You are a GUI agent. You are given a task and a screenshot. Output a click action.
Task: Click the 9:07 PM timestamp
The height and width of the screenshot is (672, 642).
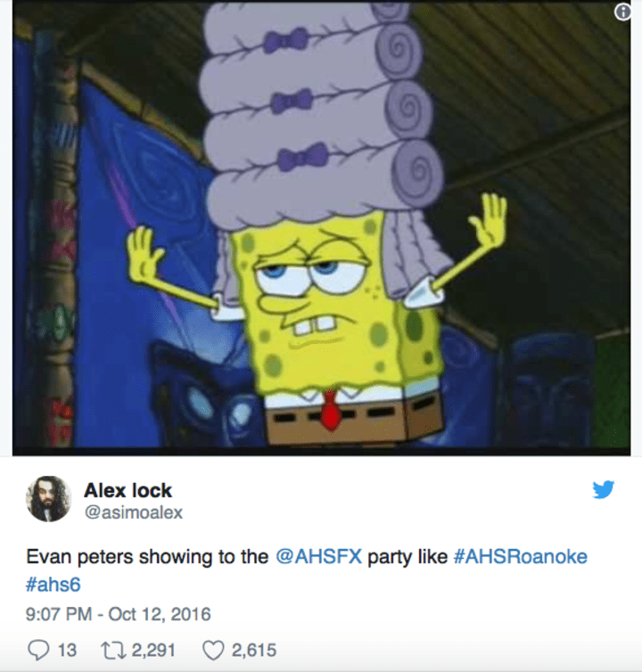(x=59, y=614)
